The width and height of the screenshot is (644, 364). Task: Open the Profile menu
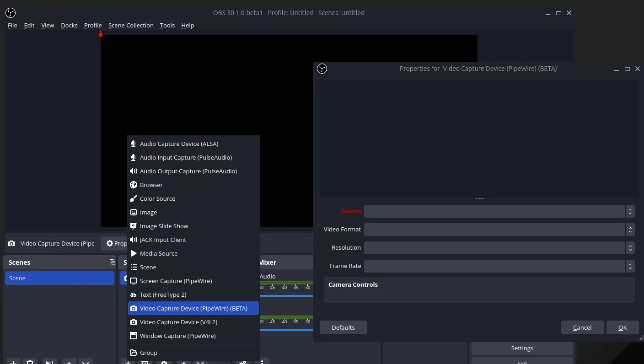pos(93,25)
